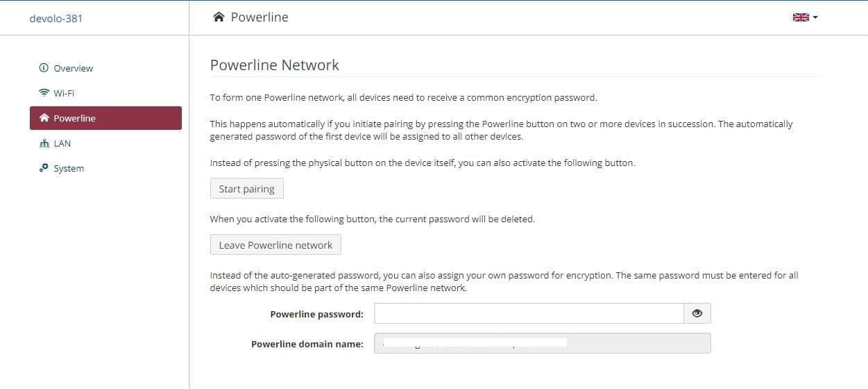
Task: Open the Overview menu item
Action: [x=73, y=68]
